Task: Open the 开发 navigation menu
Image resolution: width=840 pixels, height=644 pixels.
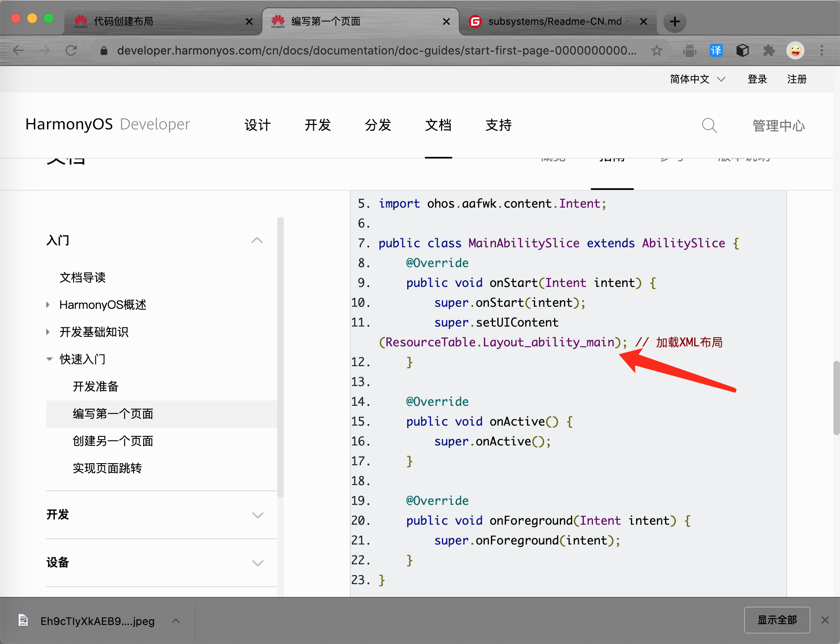Action: 318,125
